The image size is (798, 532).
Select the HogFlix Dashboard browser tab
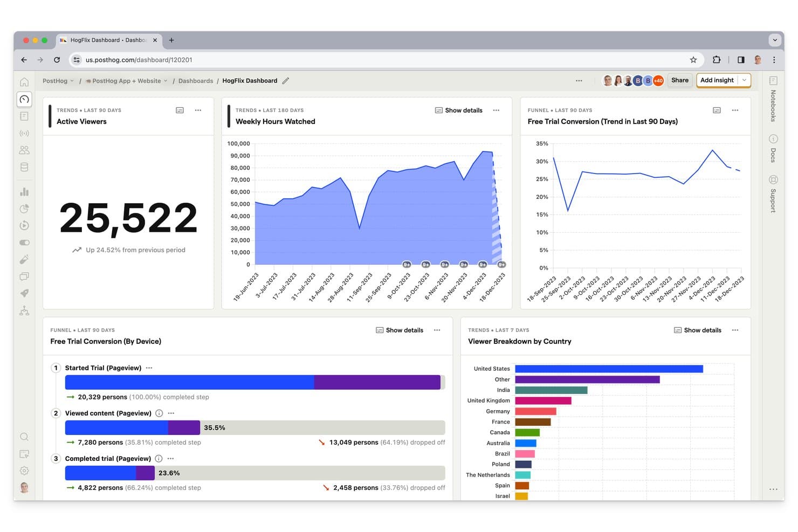coord(108,40)
